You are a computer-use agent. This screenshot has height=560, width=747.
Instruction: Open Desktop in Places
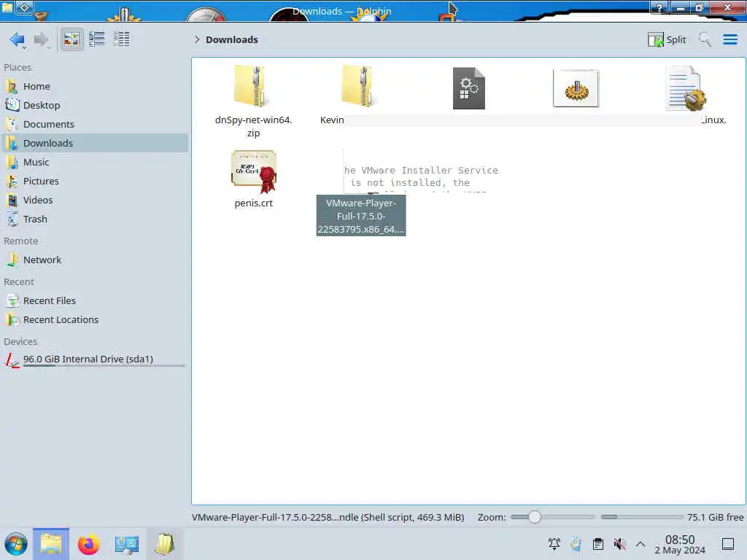click(95, 105)
